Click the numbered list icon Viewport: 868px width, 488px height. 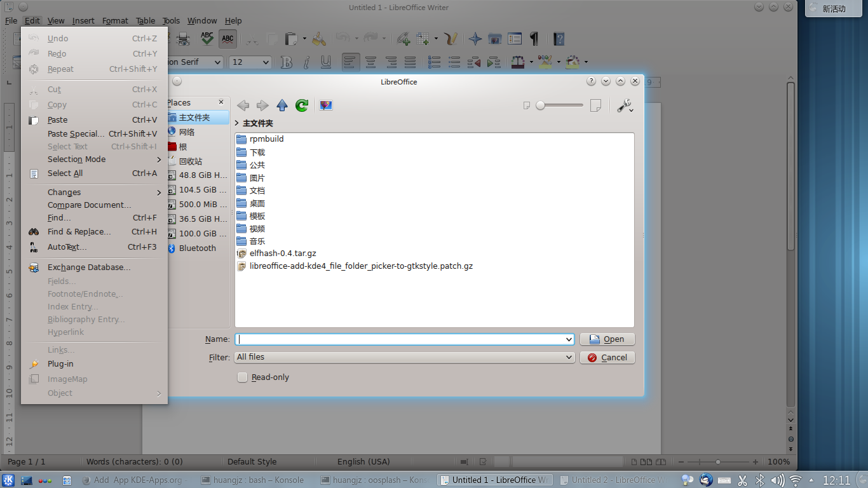click(435, 62)
